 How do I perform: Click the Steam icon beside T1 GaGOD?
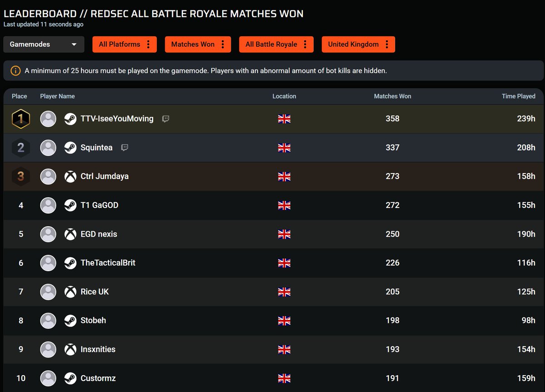click(70, 205)
